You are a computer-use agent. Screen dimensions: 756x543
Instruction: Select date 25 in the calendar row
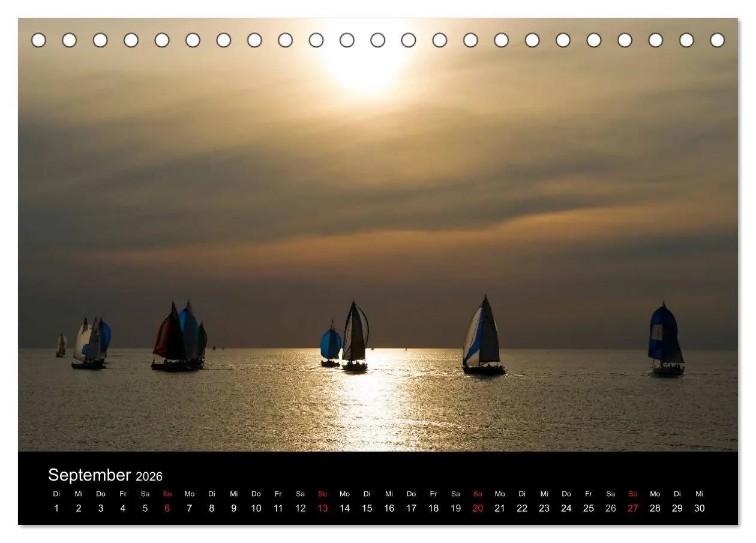[x=589, y=508]
